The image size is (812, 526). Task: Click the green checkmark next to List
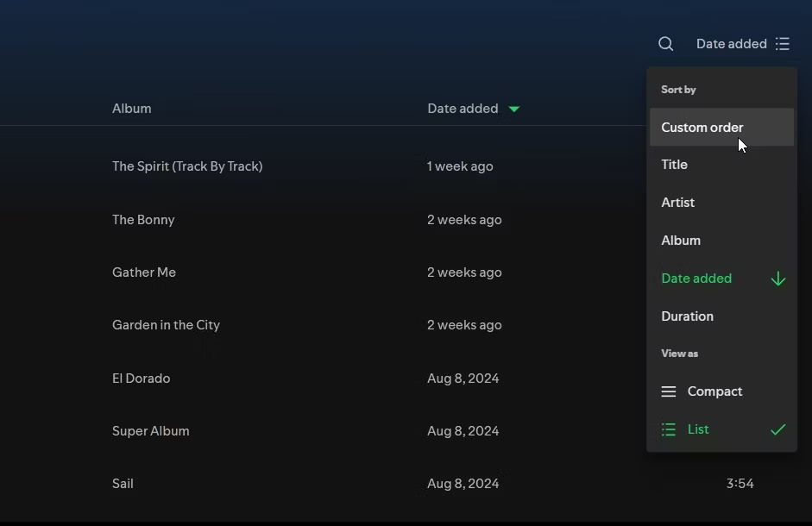click(x=777, y=429)
